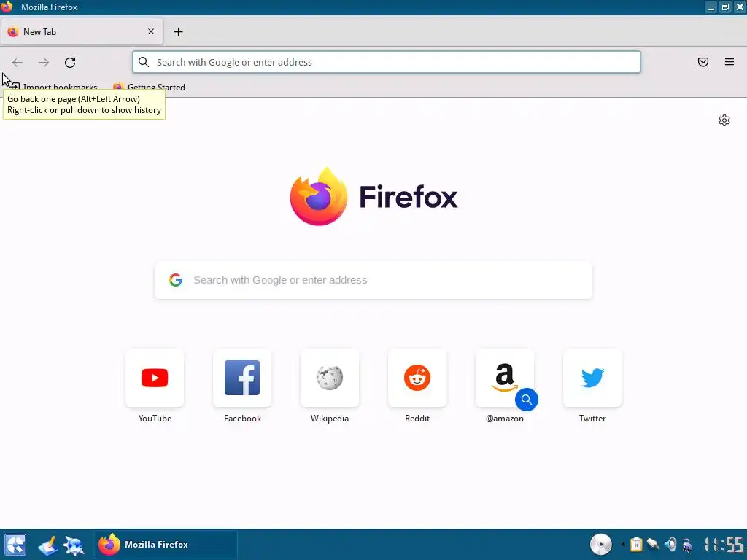Click the Forward navigation arrow

point(43,63)
